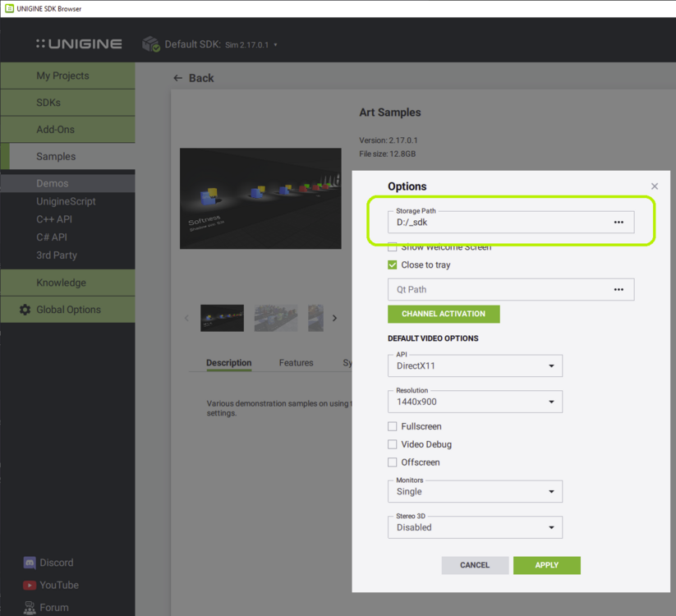Enable the Fullscreen checkbox
This screenshot has height=616, width=676.
pos(393,426)
